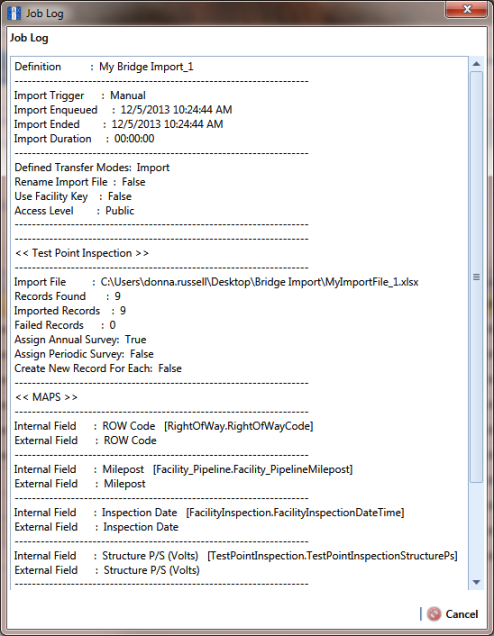Screen dimensions: 494x636
Task: Click the scrollbar track below the thumb
Action: pyautogui.click(x=477, y=529)
